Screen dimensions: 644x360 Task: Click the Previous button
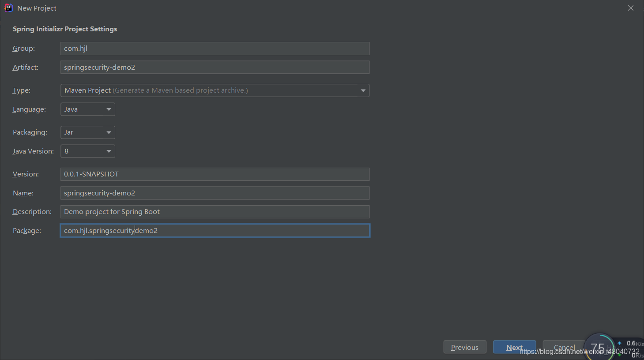click(x=465, y=347)
